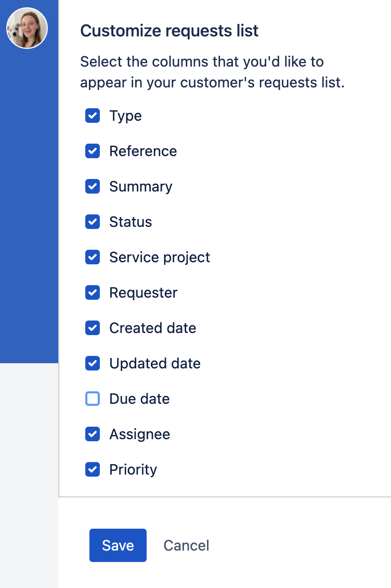Uncheck the Assignee column checkbox

click(93, 434)
